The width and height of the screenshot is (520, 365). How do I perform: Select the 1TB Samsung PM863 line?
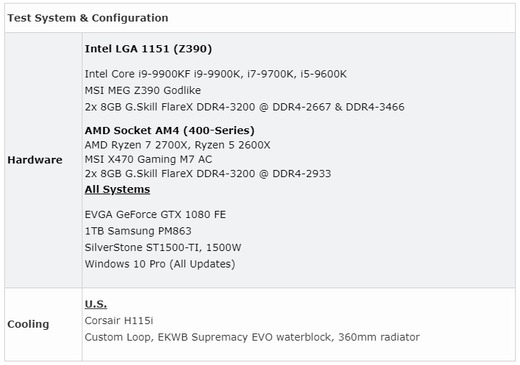coord(138,231)
